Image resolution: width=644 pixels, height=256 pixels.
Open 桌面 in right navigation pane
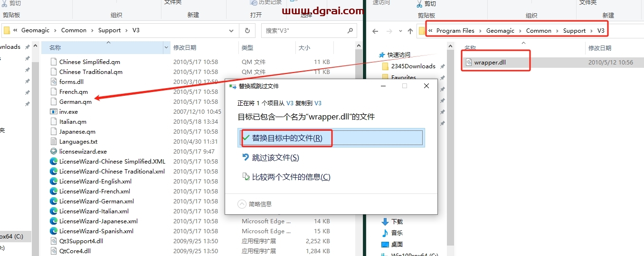click(x=397, y=244)
